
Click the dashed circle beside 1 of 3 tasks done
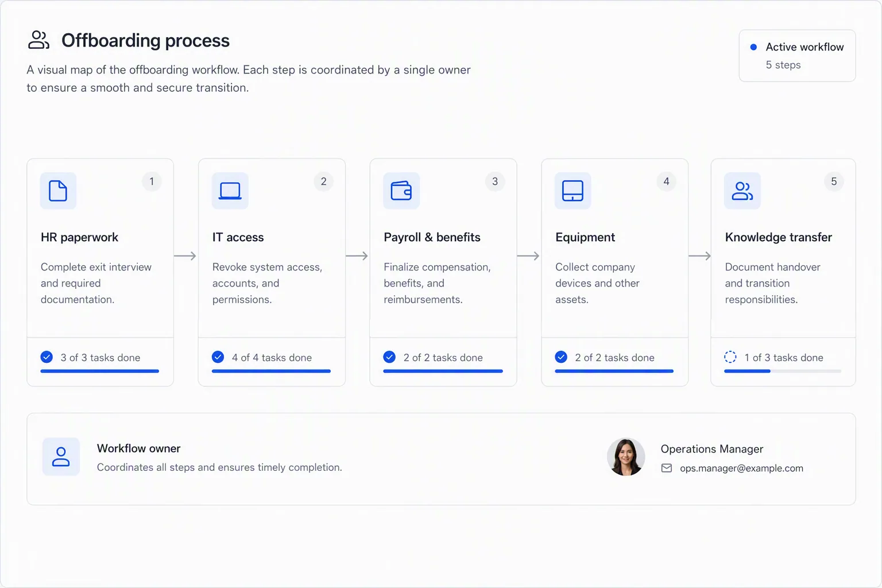click(x=730, y=357)
